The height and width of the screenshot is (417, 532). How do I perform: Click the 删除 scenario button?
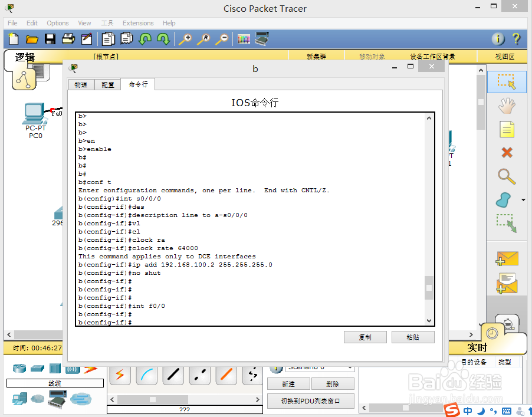click(333, 384)
